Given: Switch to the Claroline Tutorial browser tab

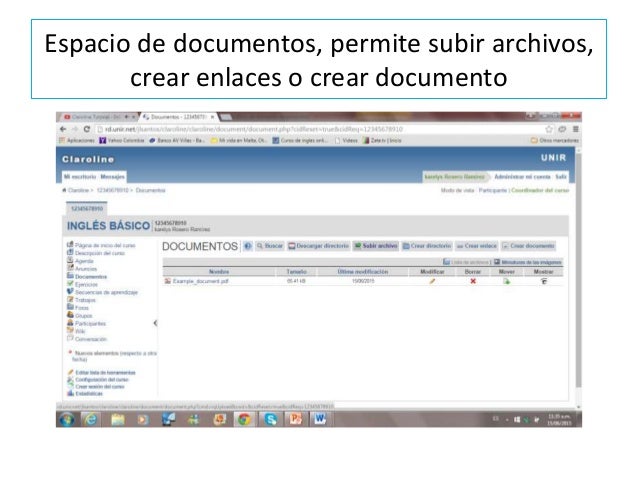Looking at the screenshot, I should [96, 117].
